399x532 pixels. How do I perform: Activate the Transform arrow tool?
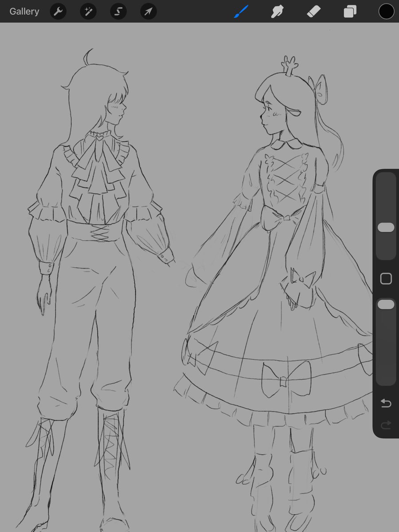(148, 12)
